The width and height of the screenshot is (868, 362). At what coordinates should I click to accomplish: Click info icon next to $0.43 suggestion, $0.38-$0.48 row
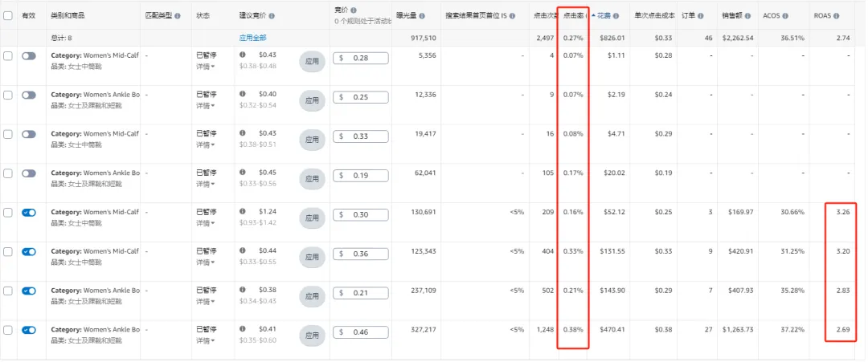pyautogui.click(x=243, y=55)
